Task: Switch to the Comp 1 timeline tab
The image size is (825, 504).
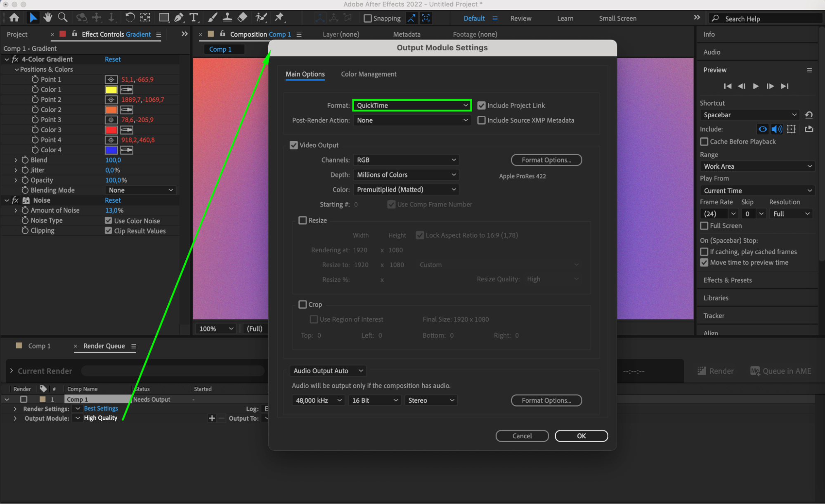Action: click(x=39, y=346)
